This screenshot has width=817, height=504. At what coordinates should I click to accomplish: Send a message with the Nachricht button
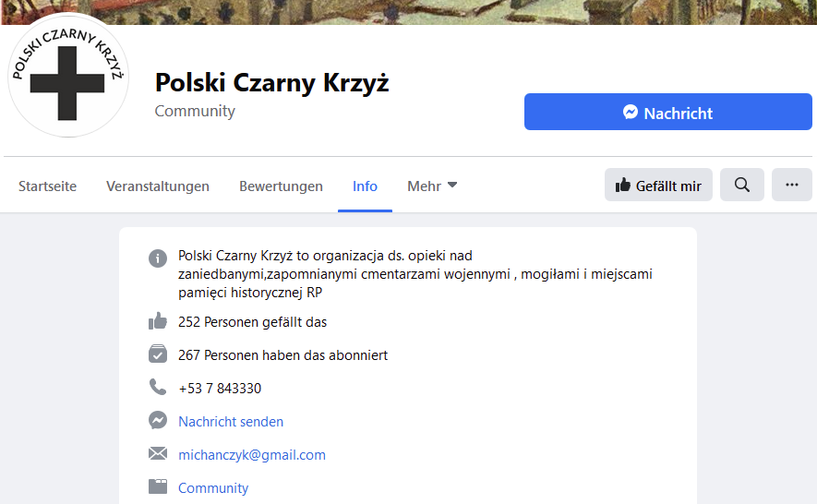(x=668, y=112)
